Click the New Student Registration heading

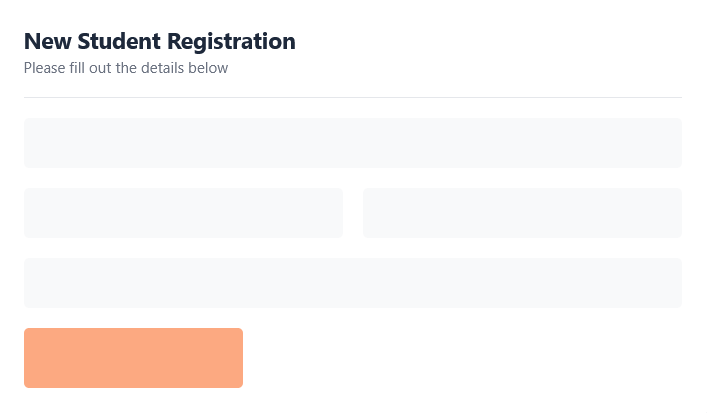tap(160, 42)
